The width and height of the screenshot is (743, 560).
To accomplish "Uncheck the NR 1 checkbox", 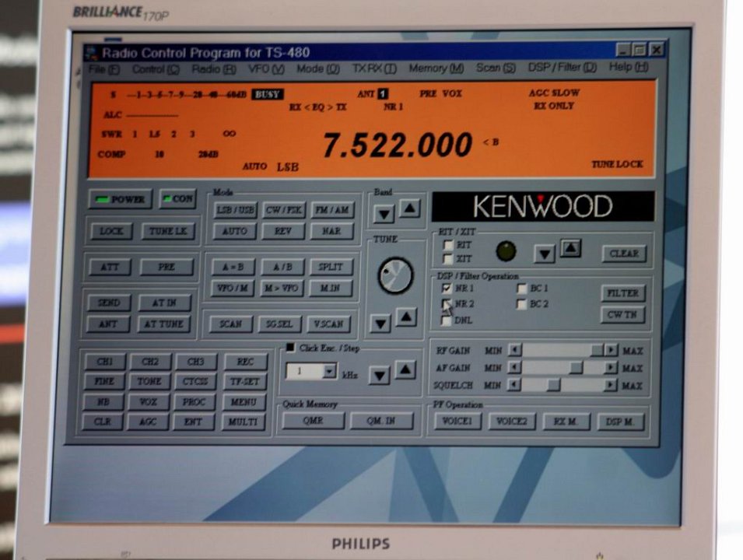I will 447,288.
